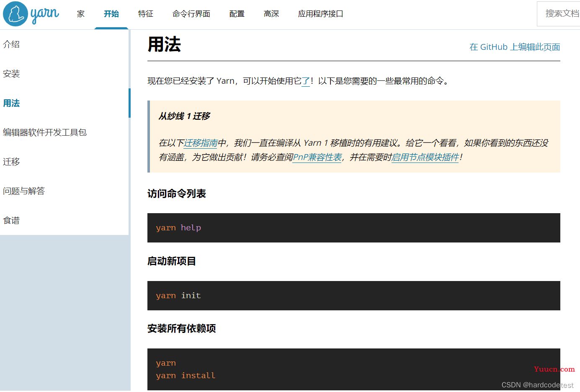Follow the underlined 了 link in the intro sentence

coord(306,81)
